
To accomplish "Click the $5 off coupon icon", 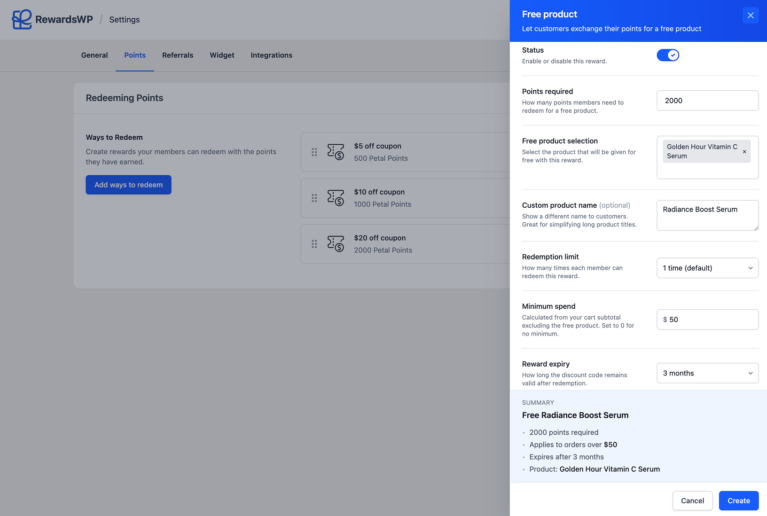I will 336,152.
